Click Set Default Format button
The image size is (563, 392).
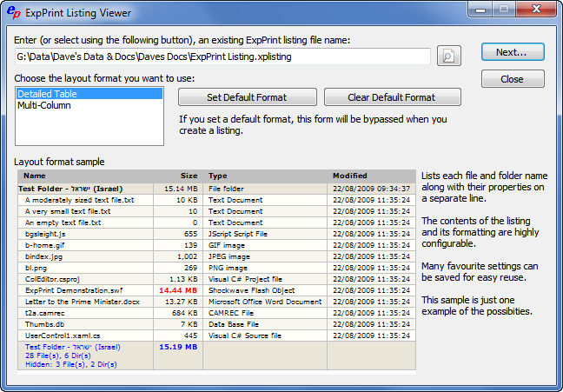click(248, 97)
